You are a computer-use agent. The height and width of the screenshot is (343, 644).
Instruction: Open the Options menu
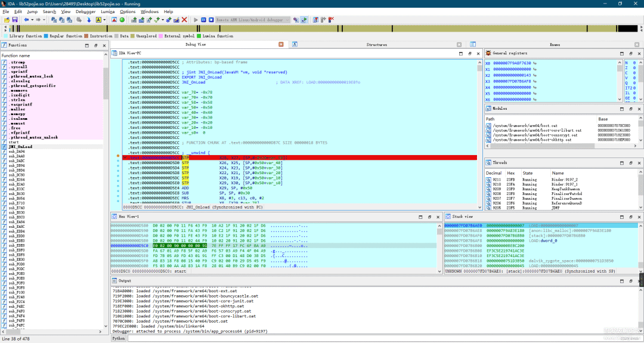point(128,11)
